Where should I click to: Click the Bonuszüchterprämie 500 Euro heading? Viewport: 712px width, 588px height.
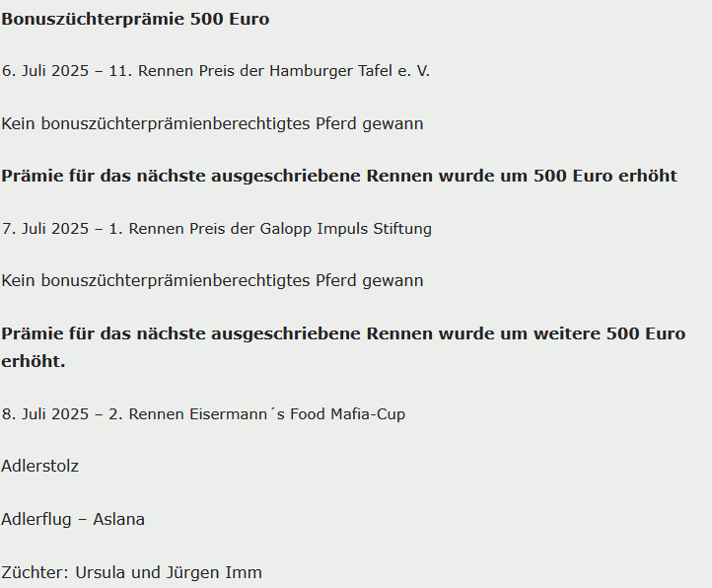click(x=135, y=20)
